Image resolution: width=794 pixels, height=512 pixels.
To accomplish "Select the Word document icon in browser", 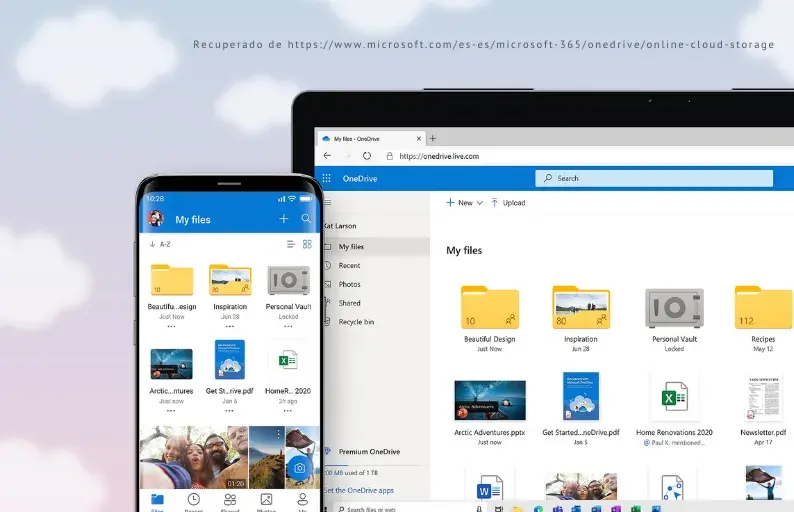I will tap(490, 488).
